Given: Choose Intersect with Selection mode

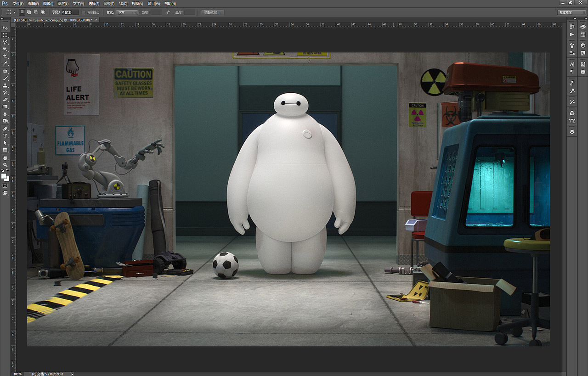Looking at the screenshot, I should point(43,12).
